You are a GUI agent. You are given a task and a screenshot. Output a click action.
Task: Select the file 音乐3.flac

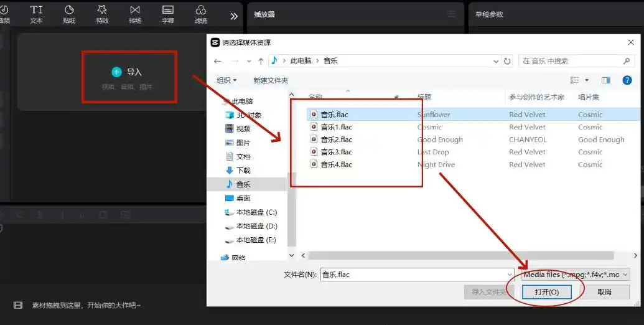(x=337, y=152)
